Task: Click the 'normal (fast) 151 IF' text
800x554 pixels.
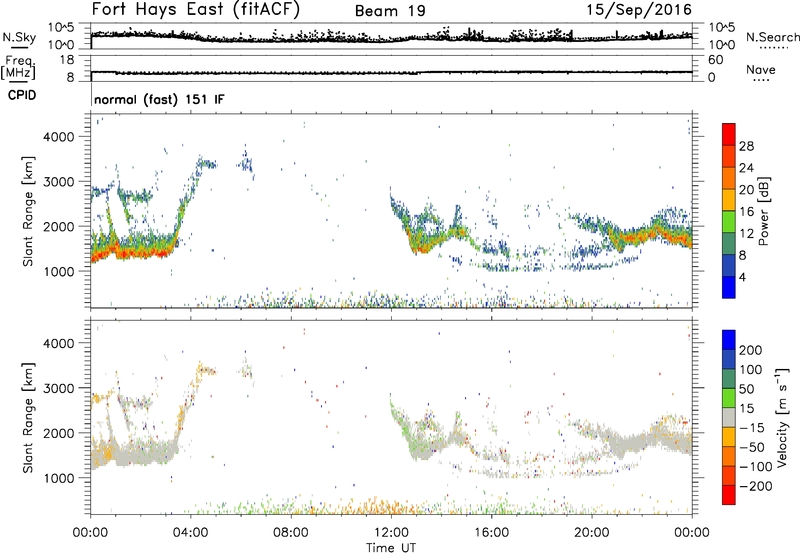Action: pyautogui.click(x=159, y=99)
